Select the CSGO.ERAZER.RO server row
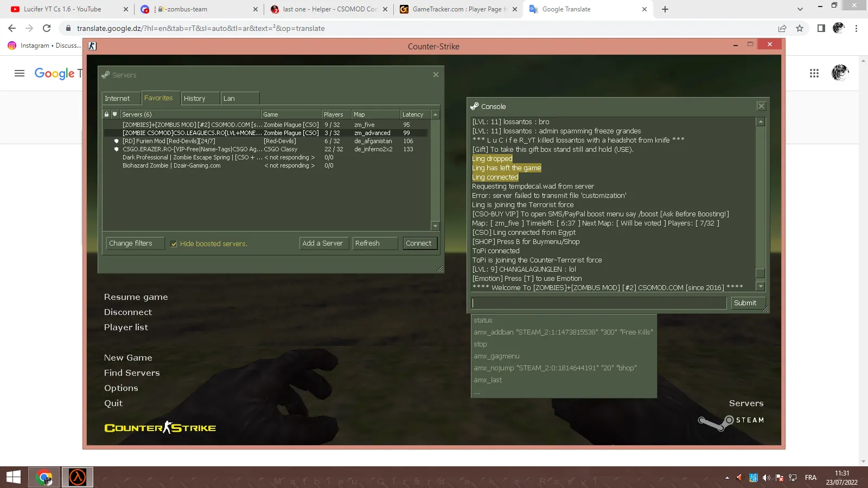The image size is (868, 488). [265, 149]
